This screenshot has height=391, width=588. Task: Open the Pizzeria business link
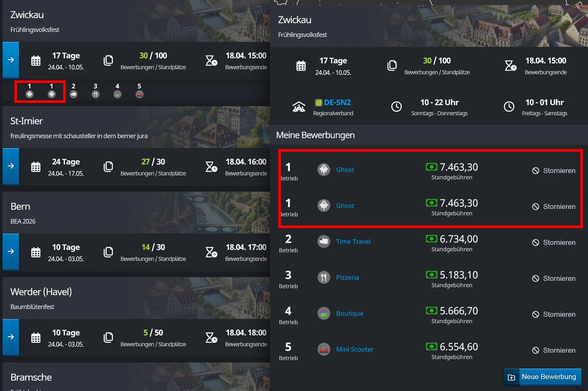(347, 278)
